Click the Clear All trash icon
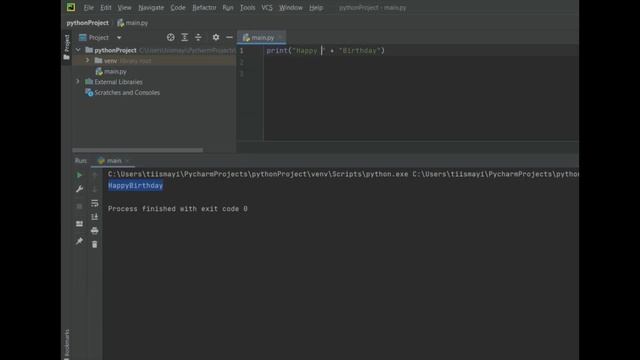 tap(95, 244)
